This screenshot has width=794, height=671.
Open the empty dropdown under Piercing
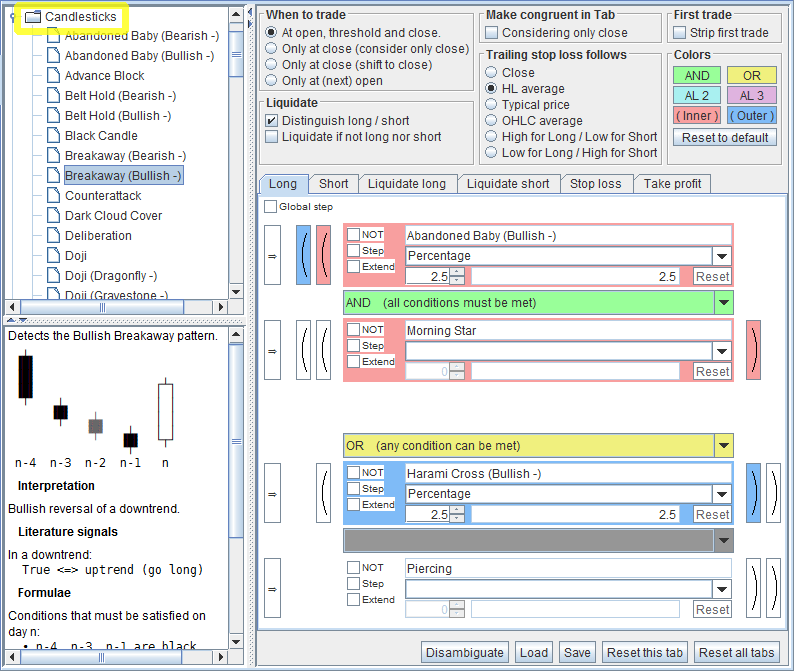[722, 589]
